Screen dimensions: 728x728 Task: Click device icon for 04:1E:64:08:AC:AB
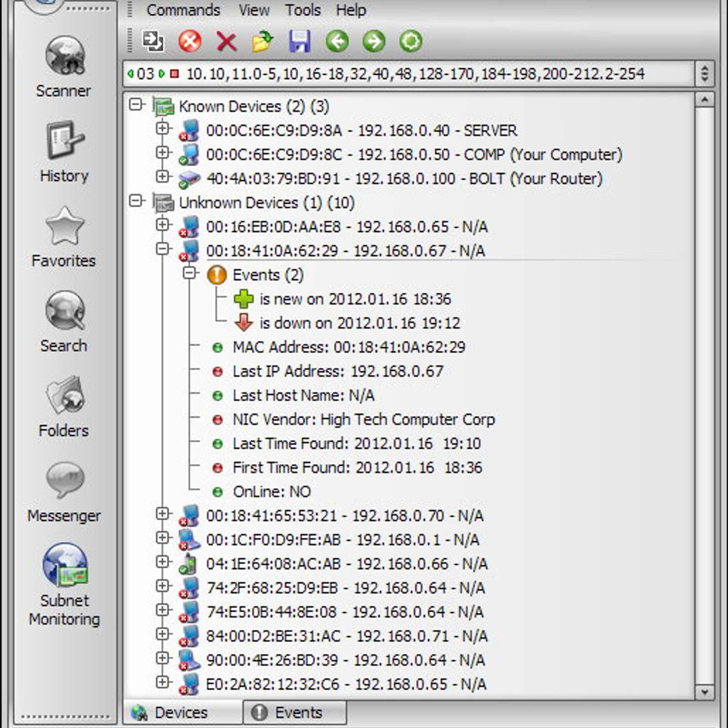[188, 564]
